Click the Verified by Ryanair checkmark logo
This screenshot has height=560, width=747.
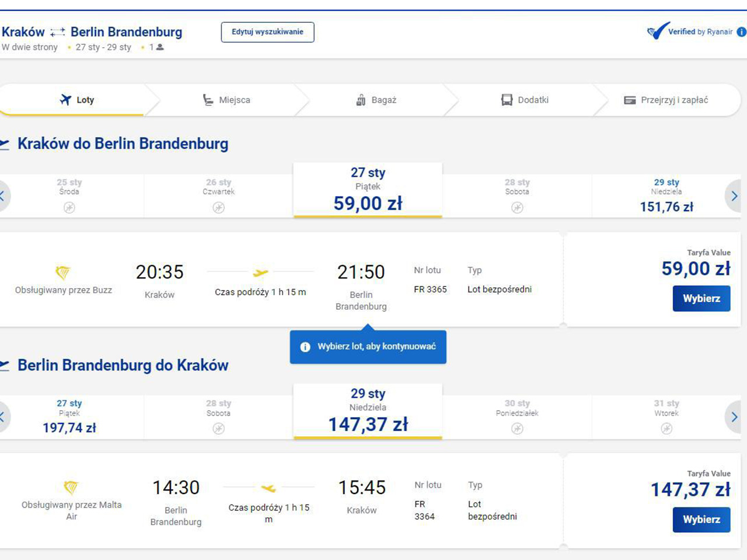point(658,31)
